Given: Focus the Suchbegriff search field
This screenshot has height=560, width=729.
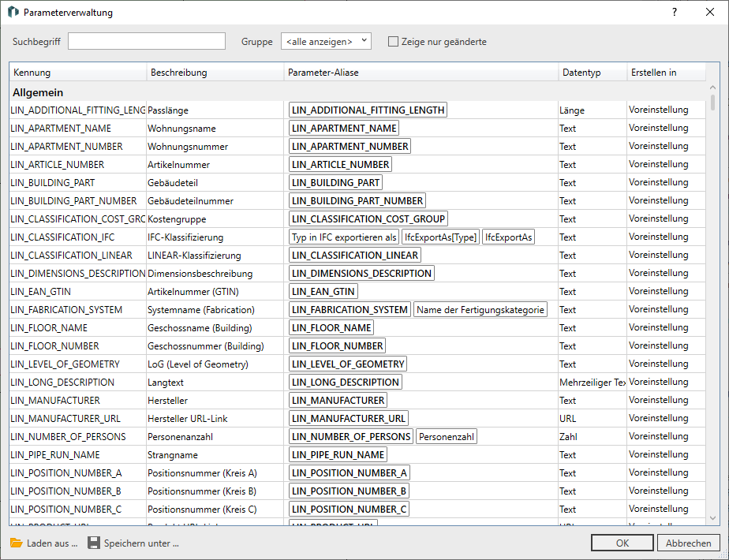Looking at the screenshot, I should tap(147, 41).
